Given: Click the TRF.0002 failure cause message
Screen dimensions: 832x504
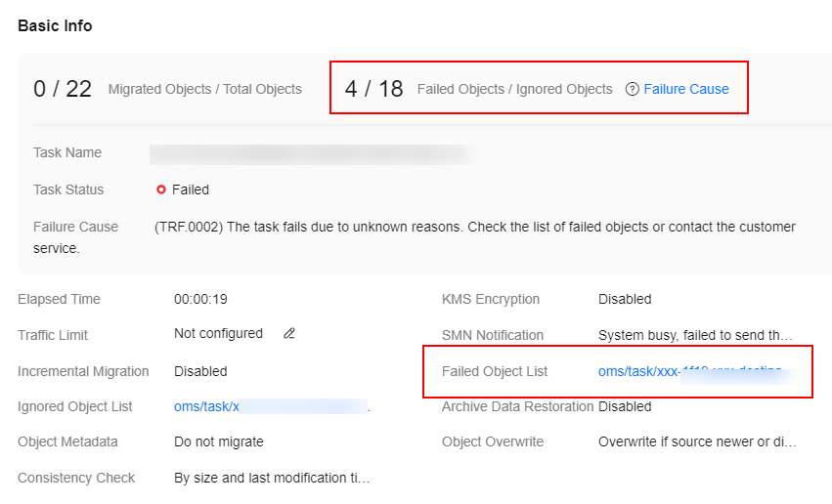Looking at the screenshot, I should pyautogui.click(x=415, y=237).
